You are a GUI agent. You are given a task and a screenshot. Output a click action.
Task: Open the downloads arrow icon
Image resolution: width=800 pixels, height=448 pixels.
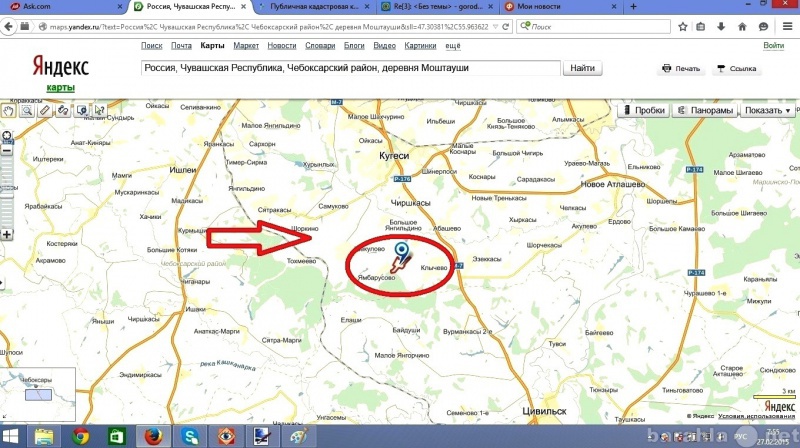click(721, 27)
